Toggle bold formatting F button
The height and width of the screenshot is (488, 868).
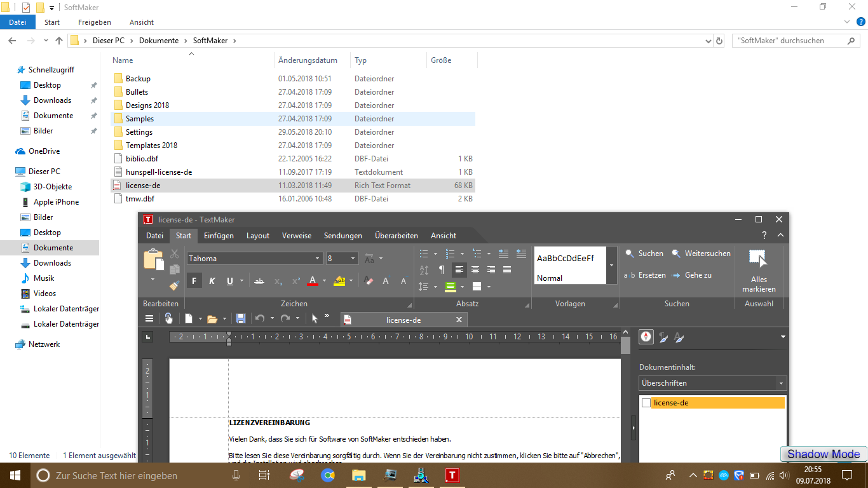pyautogui.click(x=194, y=281)
